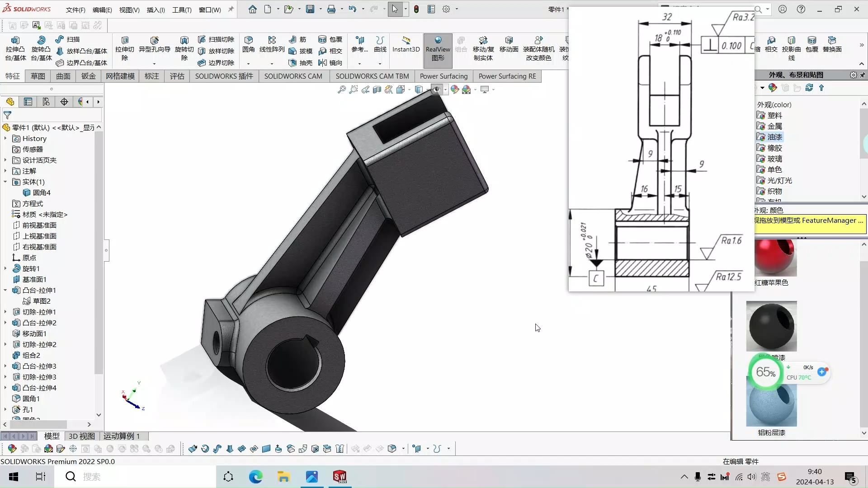
Task: Open the 异型孔向导 Hole Wizard
Action: (155, 47)
